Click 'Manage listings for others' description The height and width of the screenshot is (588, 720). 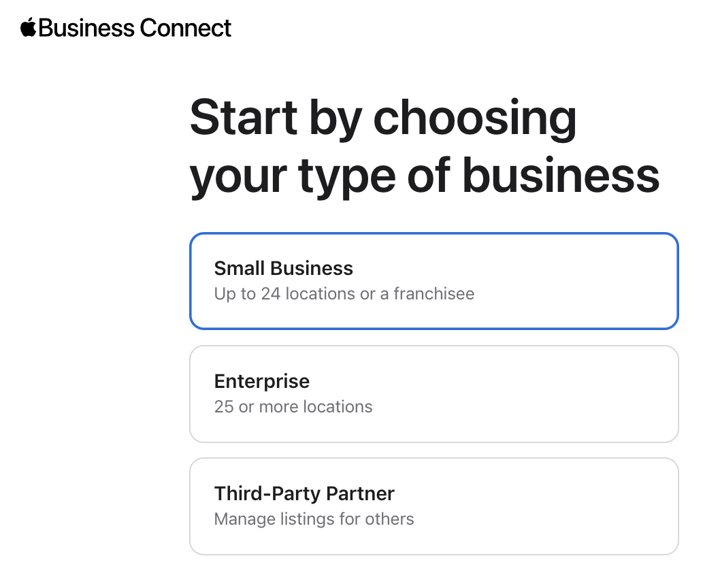point(314,519)
